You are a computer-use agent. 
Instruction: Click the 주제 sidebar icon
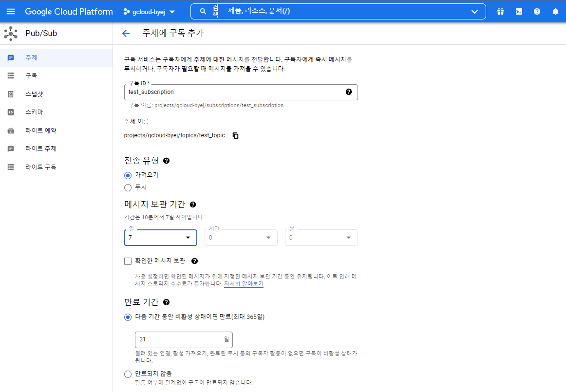(11, 58)
